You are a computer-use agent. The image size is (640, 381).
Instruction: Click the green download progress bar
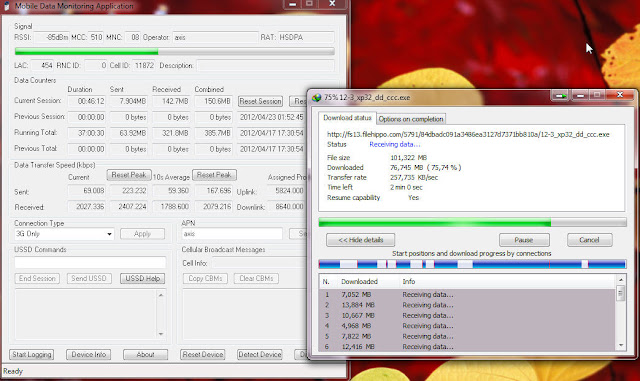point(472,223)
